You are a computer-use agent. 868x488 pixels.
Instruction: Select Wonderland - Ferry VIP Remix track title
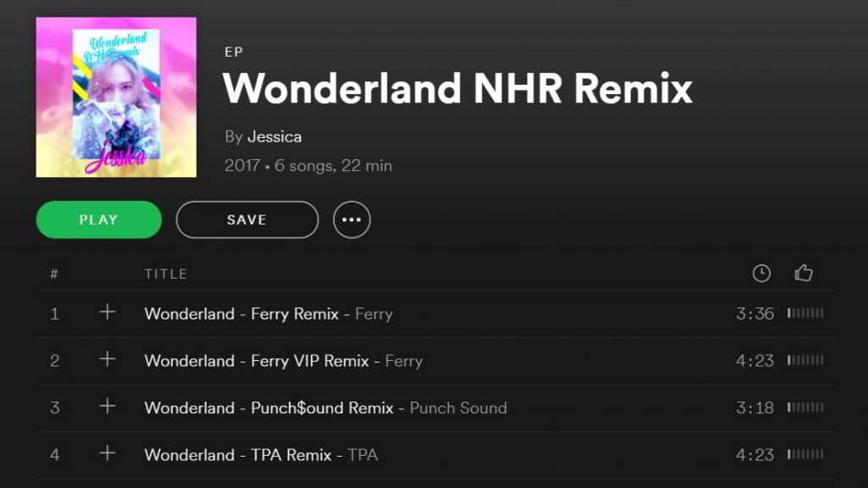(257, 361)
